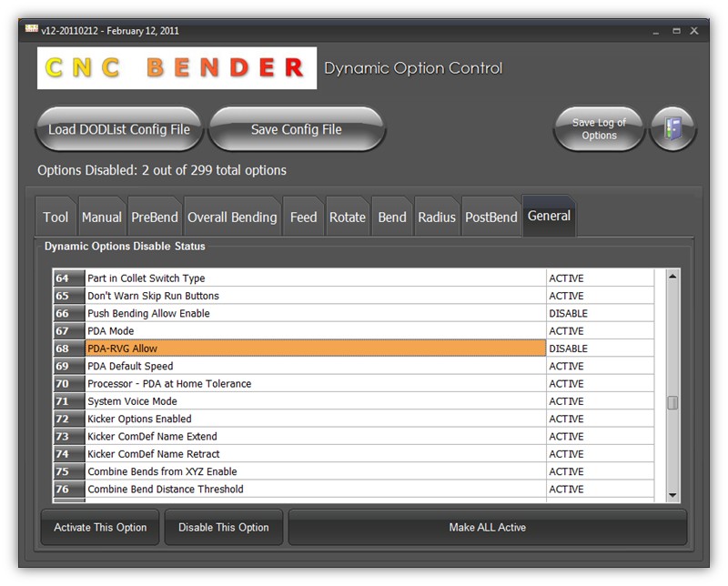Screen dimensions: 728x586
Task: Click the options list scrollbar thumb
Action: click(x=672, y=403)
